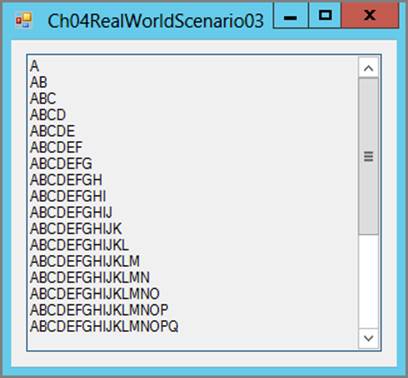Click the application icon in title bar
Viewport: 408px width, 378px height.
(x=24, y=20)
